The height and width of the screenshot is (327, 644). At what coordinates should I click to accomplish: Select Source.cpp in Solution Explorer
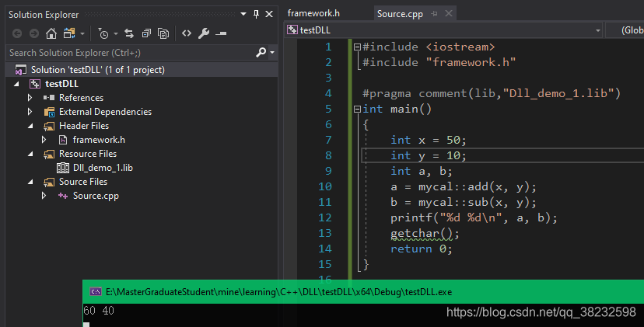tap(96, 196)
